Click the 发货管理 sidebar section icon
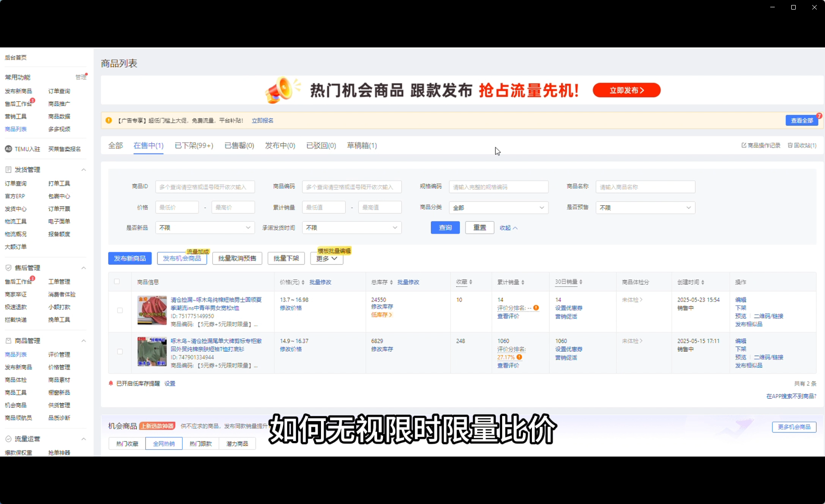The width and height of the screenshot is (825, 504). point(8,169)
